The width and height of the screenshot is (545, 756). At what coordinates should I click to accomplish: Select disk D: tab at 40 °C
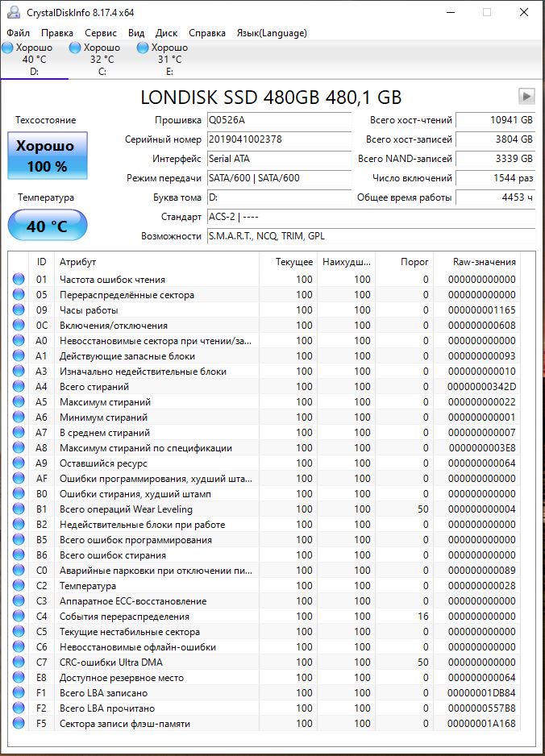[34, 60]
